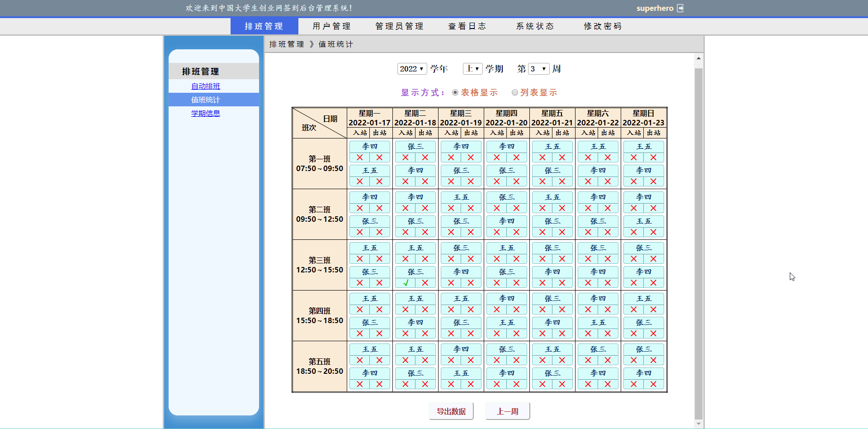Image resolution: width=868 pixels, height=429 pixels.
Task: Click the 星期一 2022-01-17 column header
Action: coord(369,118)
